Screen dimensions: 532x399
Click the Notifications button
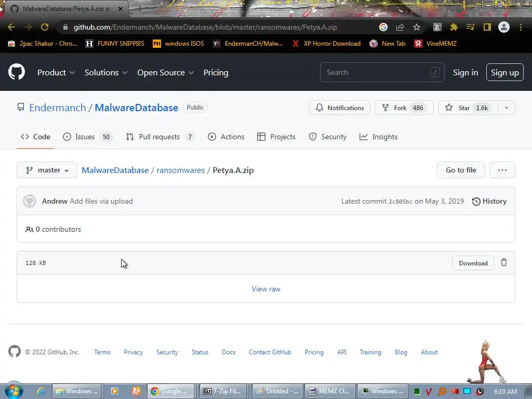(x=339, y=108)
